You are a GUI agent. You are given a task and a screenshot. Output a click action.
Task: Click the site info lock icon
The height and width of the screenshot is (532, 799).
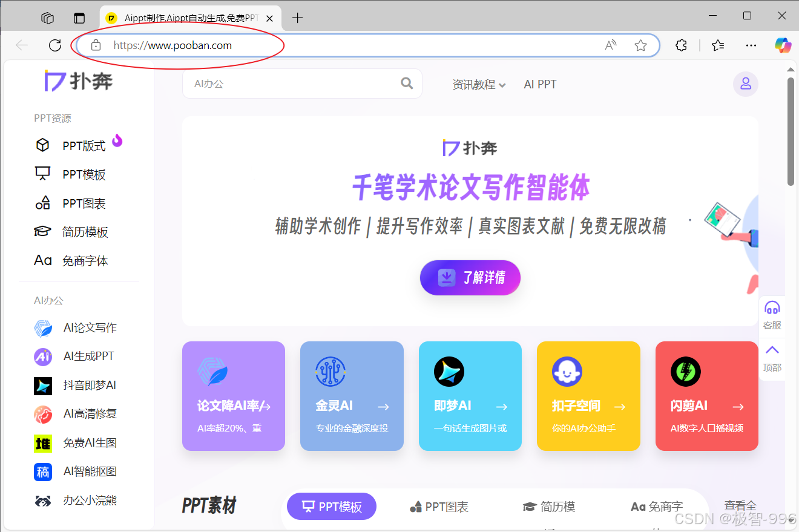[x=95, y=45]
